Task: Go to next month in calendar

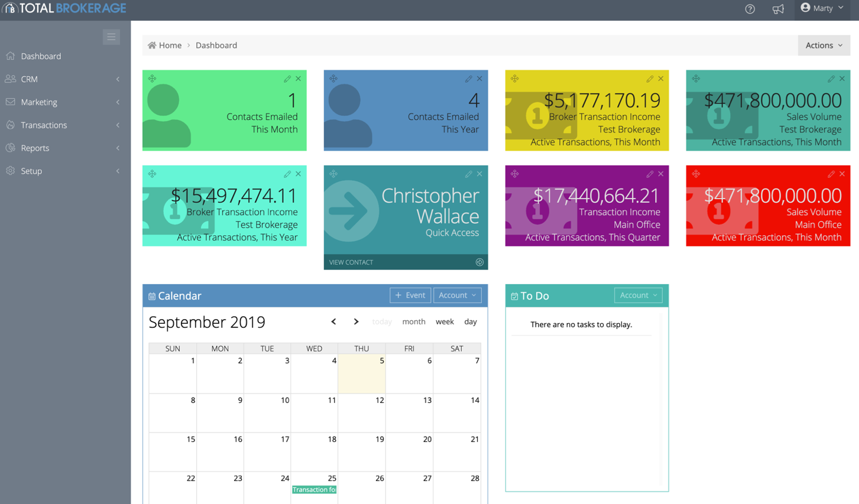Action: coord(356,322)
